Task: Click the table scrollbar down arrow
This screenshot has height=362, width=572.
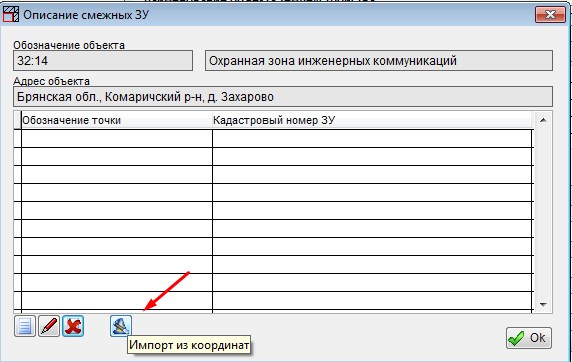Action: [x=543, y=304]
